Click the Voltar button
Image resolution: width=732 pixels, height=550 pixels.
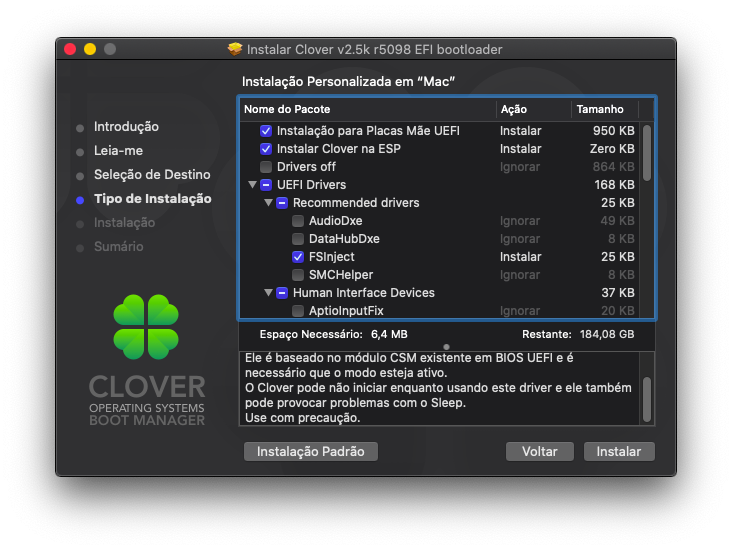[540, 451]
